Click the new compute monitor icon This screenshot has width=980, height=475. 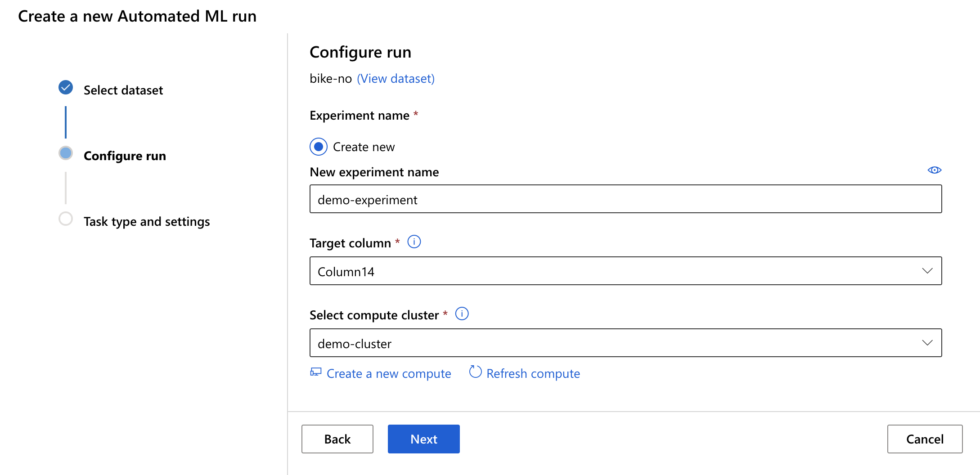pos(316,372)
